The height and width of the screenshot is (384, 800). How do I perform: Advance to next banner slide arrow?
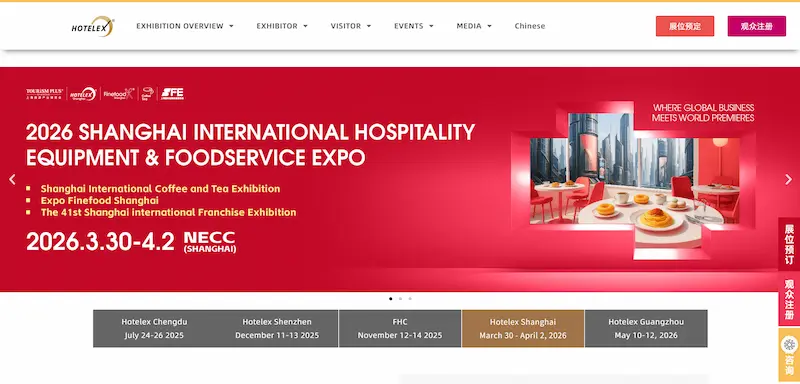tap(788, 180)
